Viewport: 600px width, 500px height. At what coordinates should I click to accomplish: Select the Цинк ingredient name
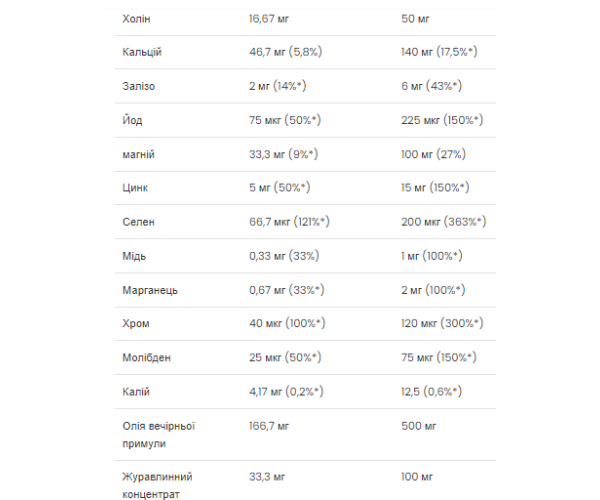coord(134,187)
